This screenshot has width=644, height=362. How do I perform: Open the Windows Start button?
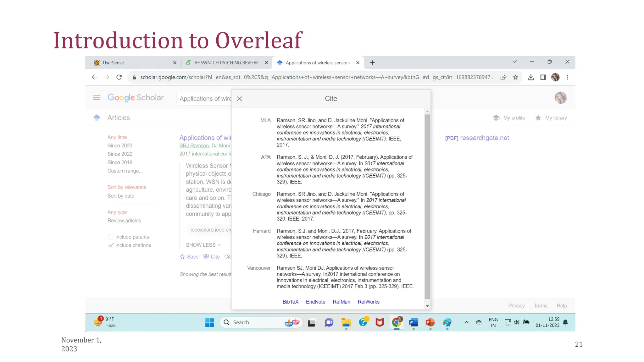pos(209,322)
